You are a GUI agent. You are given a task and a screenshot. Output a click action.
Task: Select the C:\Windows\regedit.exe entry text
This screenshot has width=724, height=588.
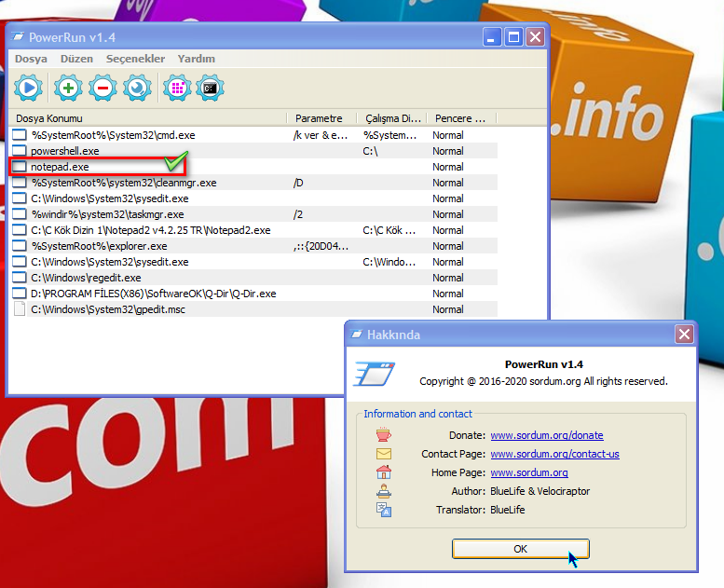point(86,278)
